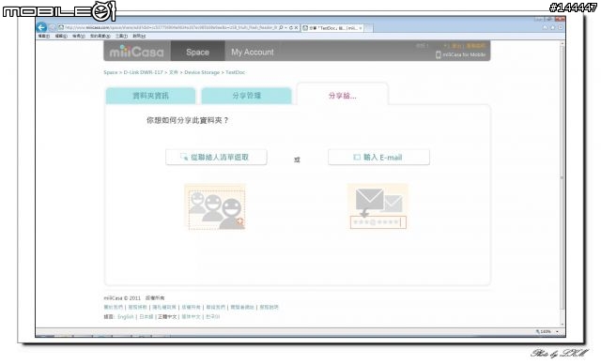Click the D-Link DWR-117 breadcrumb
The width and height of the screenshot is (601, 364).
point(143,72)
